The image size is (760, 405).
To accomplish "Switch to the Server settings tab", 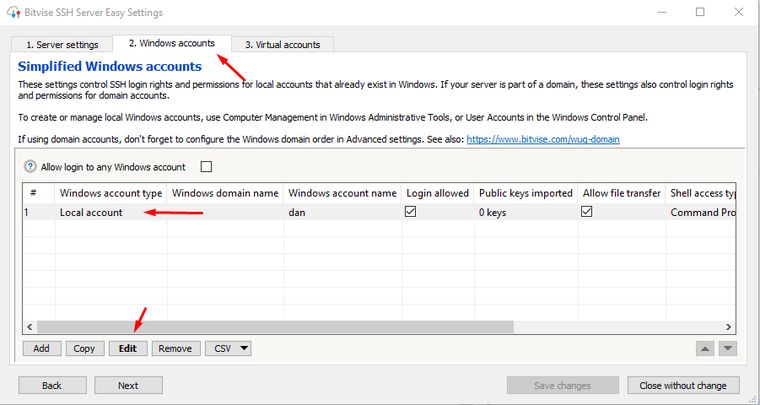I will (62, 45).
